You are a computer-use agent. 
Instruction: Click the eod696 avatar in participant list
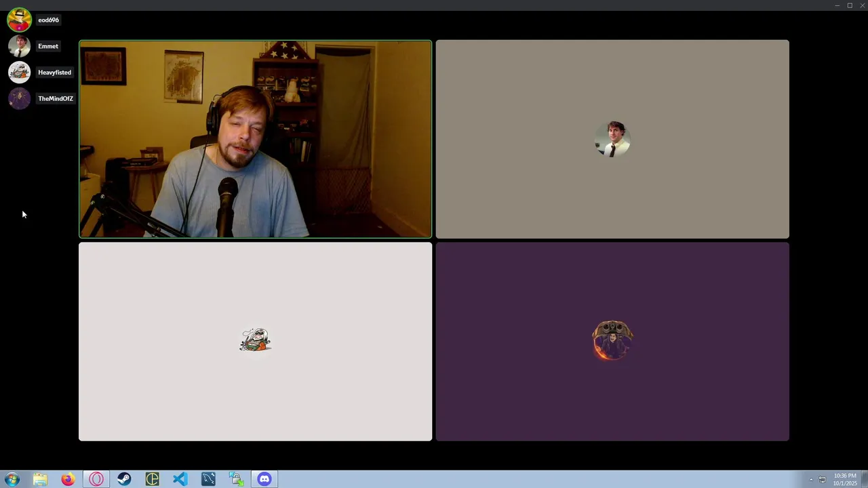coord(19,20)
